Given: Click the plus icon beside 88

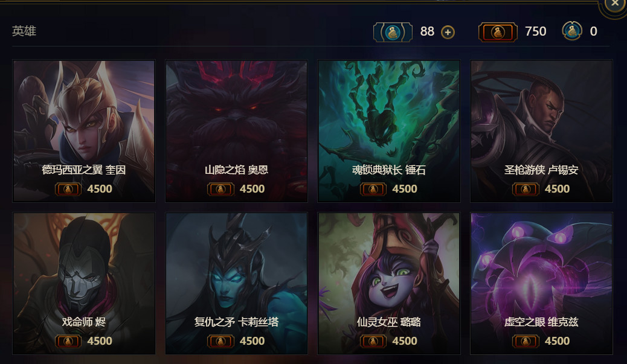Looking at the screenshot, I should (x=448, y=32).
